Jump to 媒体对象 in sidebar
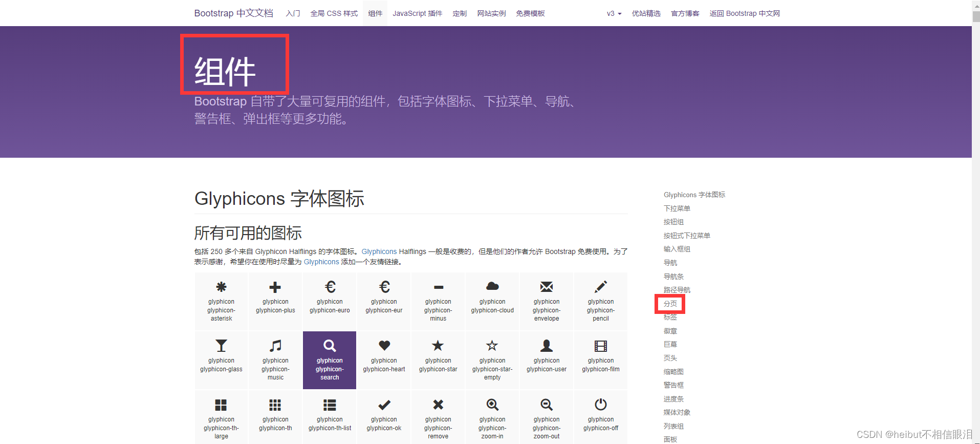The height and width of the screenshot is (444, 980). click(677, 412)
